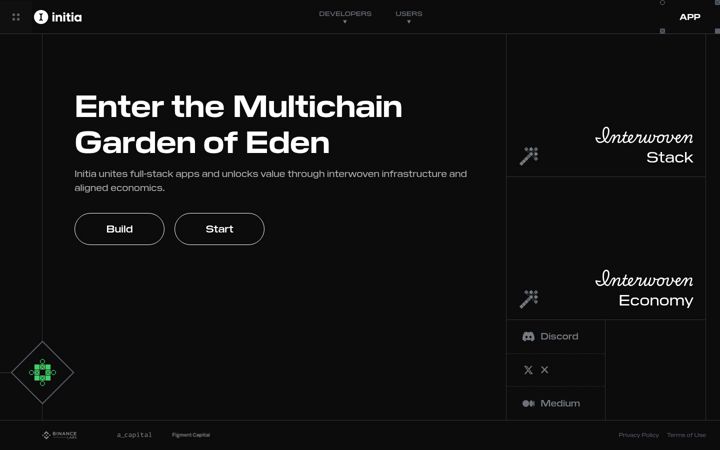Open the USERS menu
This screenshot has height=450, width=720.
pyautogui.click(x=409, y=14)
